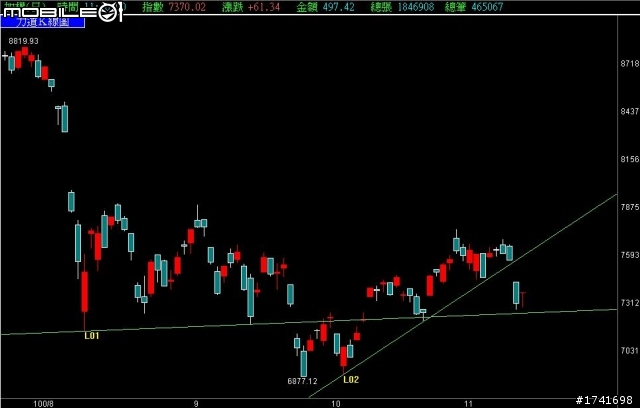Select the amount value 497.42
Viewport: 640px width, 408px height.
click(x=337, y=7)
